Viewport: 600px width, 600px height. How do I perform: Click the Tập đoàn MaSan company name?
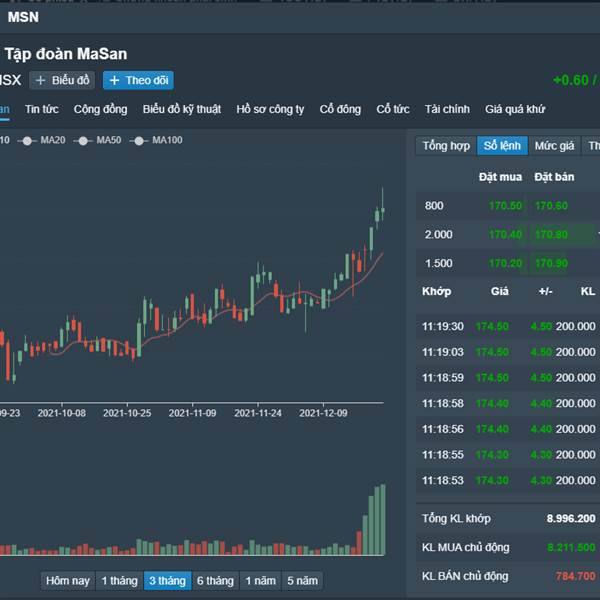66,54
